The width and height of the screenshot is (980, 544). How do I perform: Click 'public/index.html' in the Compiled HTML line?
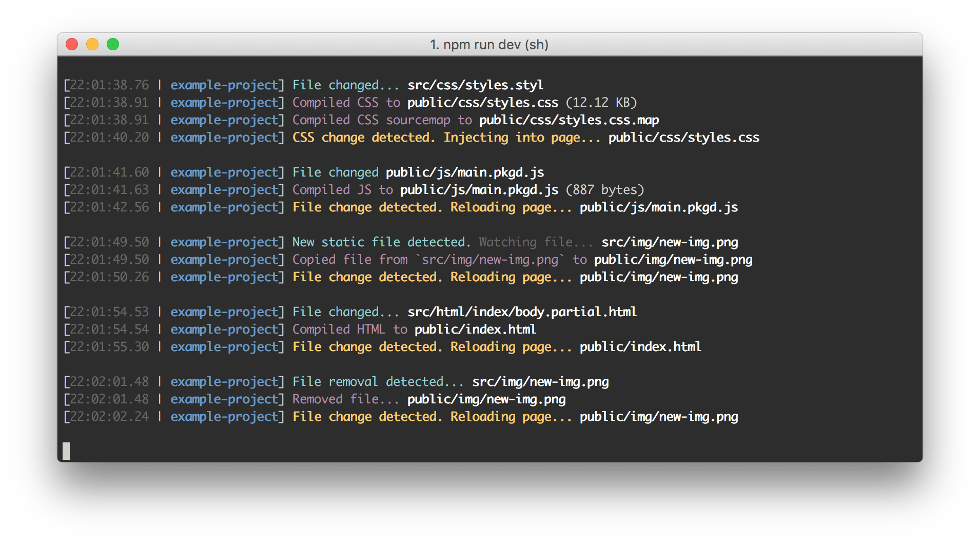(x=475, y=329)
